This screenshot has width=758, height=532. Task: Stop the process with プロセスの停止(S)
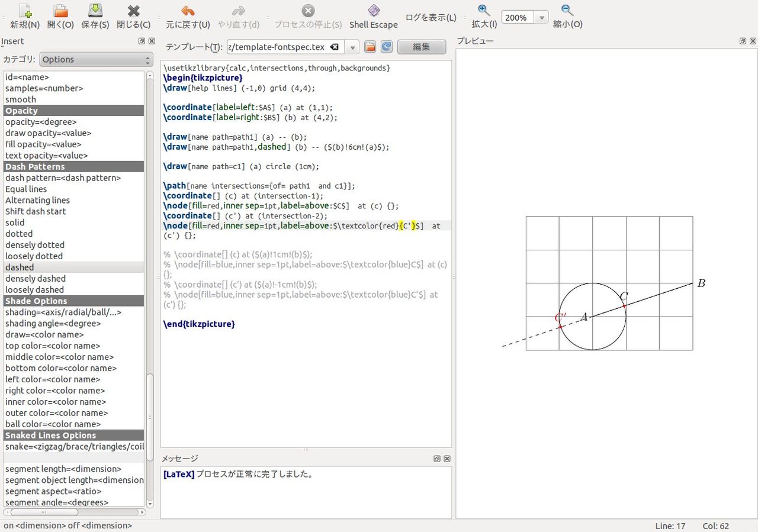[308, 16]
